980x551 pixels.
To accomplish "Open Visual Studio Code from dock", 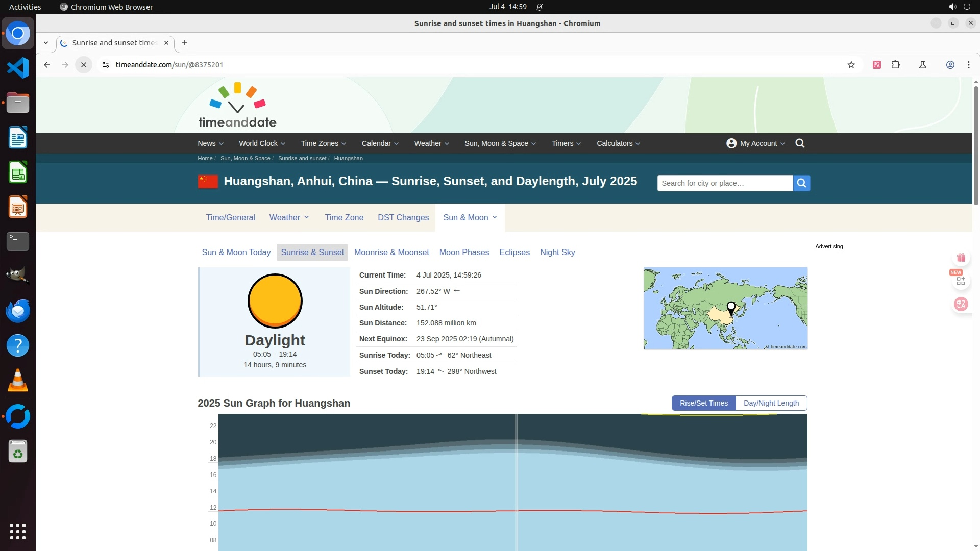I will point(18,68).
